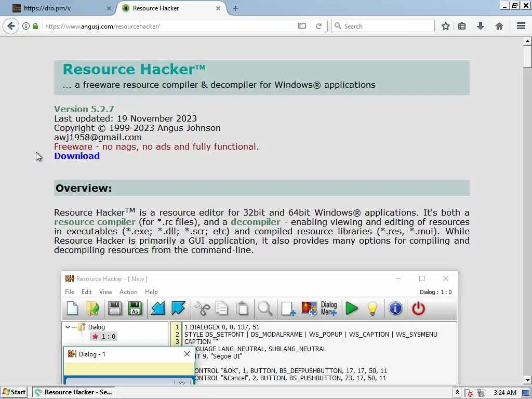Click the Overview: section heading
This screenshot has height=399, width=532.
click(x=84, y=188)
